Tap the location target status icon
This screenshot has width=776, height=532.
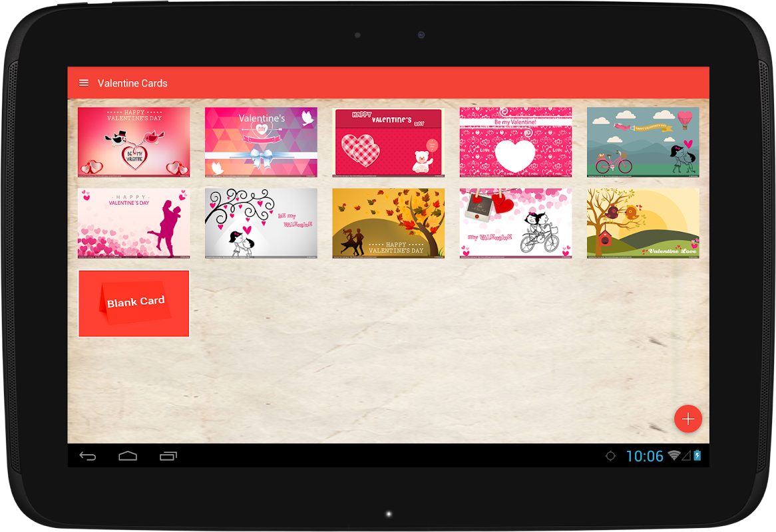click(x=611, y=456)
